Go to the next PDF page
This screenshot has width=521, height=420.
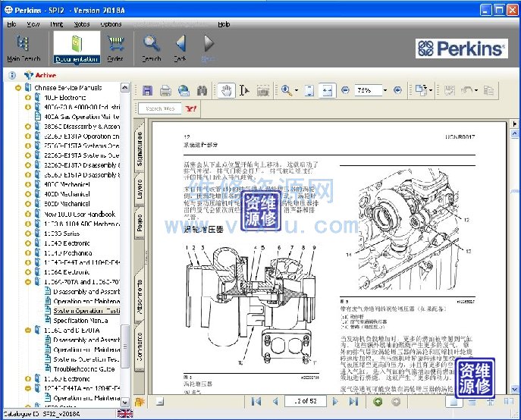pyautogui.click(x=335, y=402)
